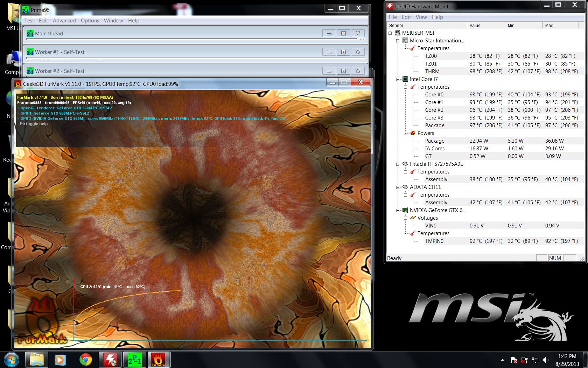Click the CPUID Hardware Monitor title icon
588x368 pixels.
pos(390,6)
